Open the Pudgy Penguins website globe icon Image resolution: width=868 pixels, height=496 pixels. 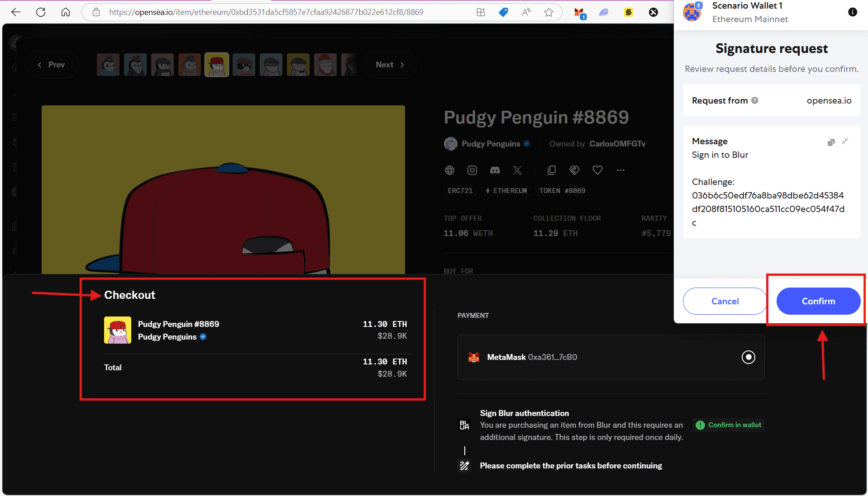coord(449,170)
